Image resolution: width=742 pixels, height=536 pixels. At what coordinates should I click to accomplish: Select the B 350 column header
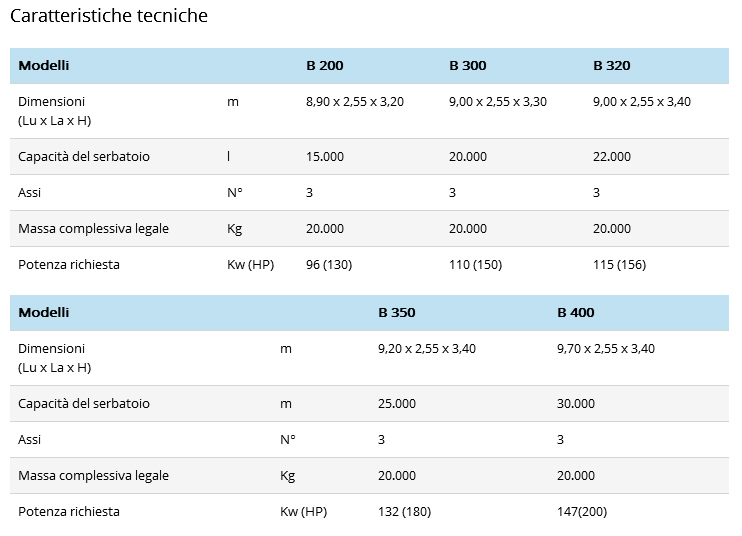click(397, 313)
